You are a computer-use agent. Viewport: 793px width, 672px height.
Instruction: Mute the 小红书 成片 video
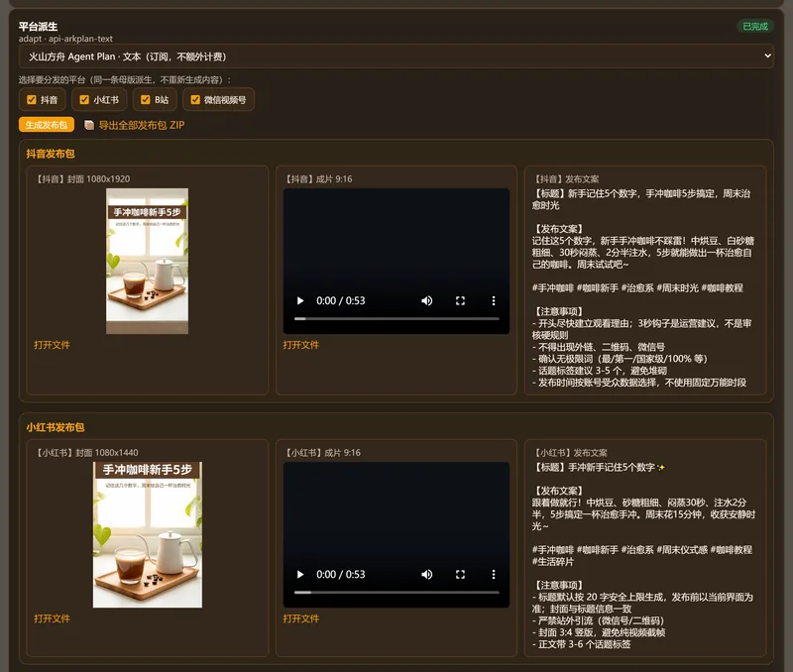[x=427, y=575]
